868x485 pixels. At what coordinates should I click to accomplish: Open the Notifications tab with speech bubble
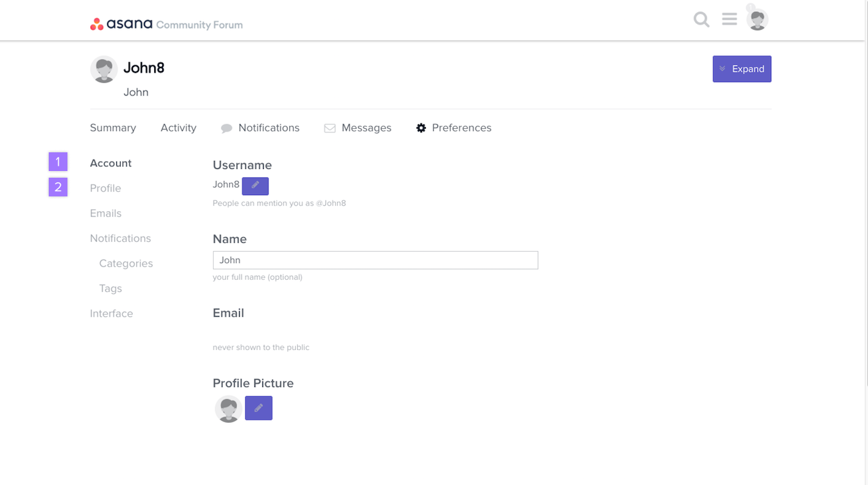pos(260,128)
